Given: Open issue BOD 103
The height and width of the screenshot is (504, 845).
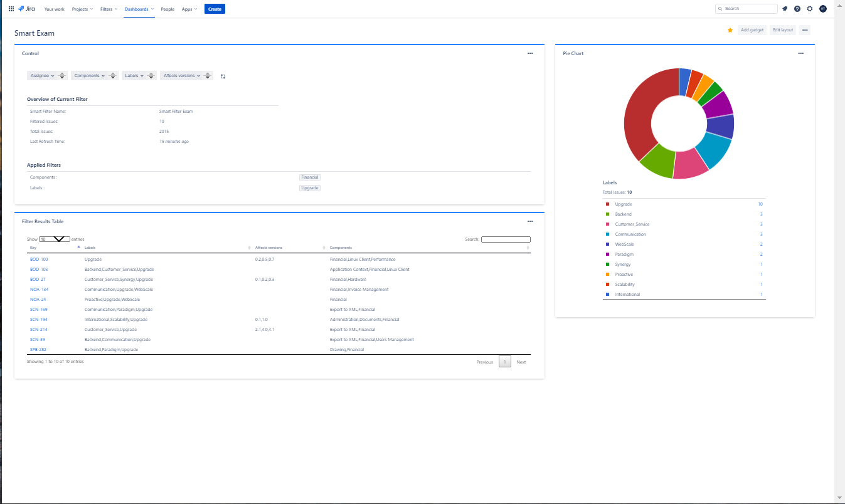Looking at the screenshot, I should pos(39,270).
